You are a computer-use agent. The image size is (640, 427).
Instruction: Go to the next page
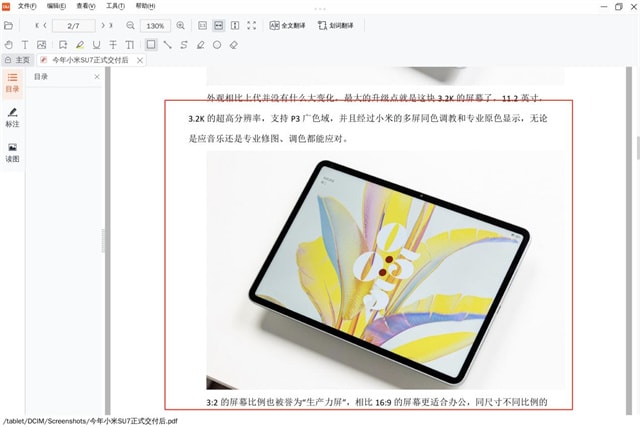[x=103, y=25]
